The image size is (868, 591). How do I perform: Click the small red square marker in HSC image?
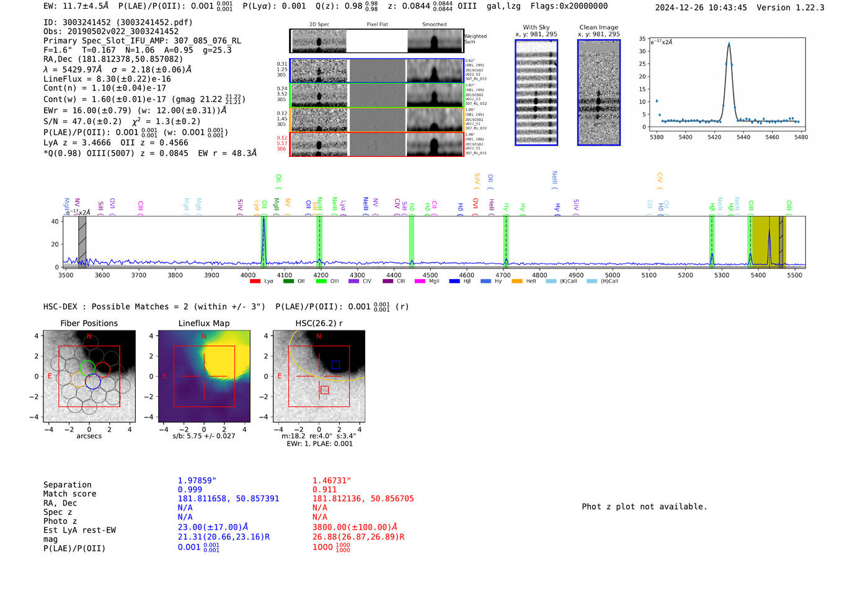pyautogui.click(x=325, y=390)
